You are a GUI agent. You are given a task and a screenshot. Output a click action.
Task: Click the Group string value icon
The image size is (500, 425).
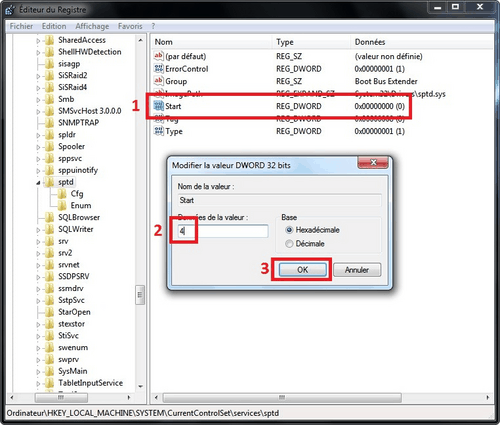[x=158, y=81]
